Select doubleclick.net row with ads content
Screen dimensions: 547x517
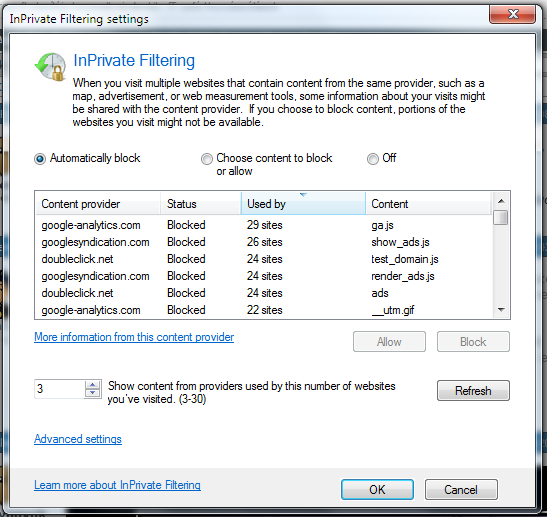pos(264,293)
